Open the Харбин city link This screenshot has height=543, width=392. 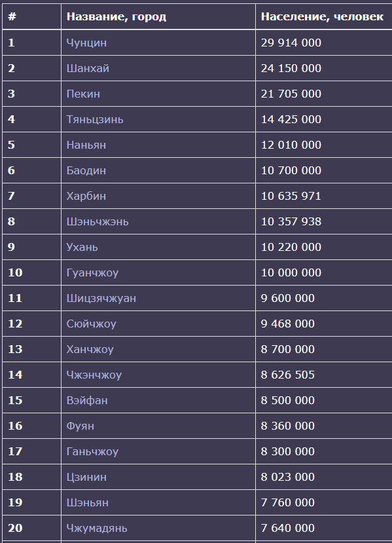click(x=86, y=196)
